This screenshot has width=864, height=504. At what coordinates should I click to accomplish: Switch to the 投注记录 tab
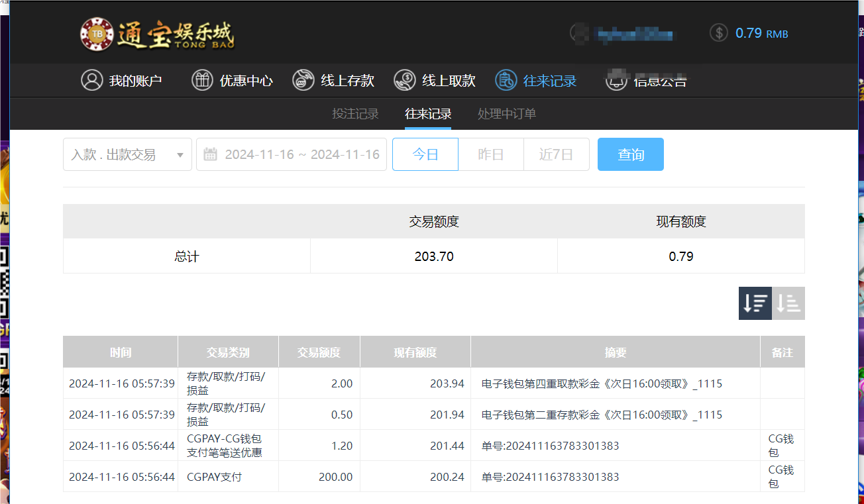[355, 113]
